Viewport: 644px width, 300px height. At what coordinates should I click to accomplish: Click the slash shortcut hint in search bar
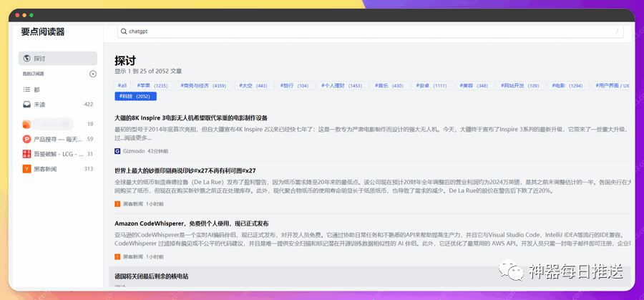pyautogui.click(x=617, y=32)
